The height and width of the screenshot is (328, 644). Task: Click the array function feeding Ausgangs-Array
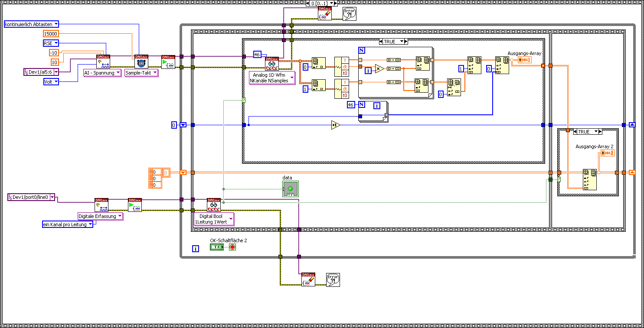[502, 65]
